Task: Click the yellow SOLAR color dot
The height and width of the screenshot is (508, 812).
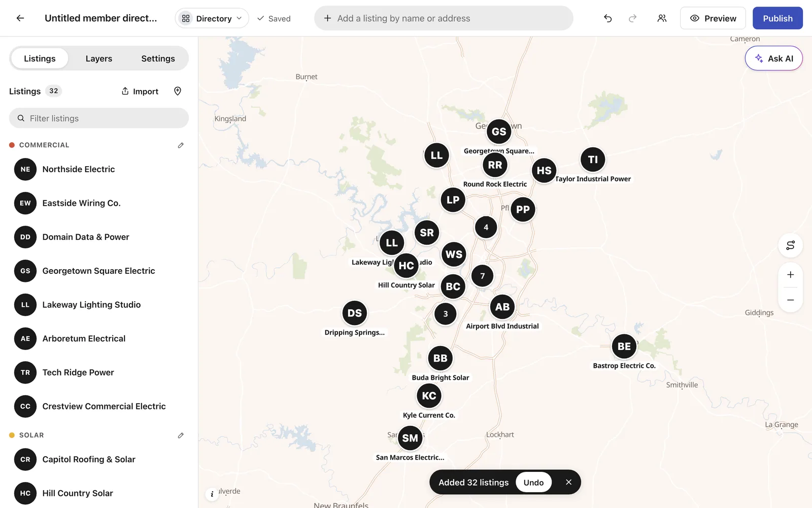Action: (12, 435)
